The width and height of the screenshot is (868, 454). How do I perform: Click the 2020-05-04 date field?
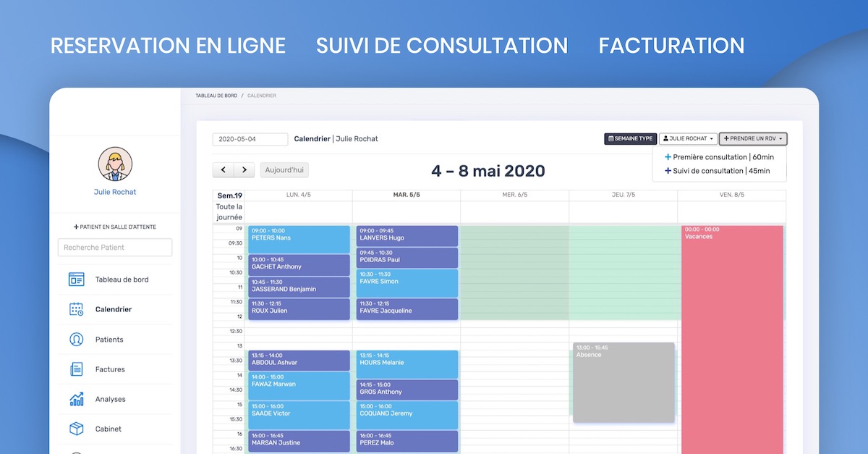click(x=250, y=139)
